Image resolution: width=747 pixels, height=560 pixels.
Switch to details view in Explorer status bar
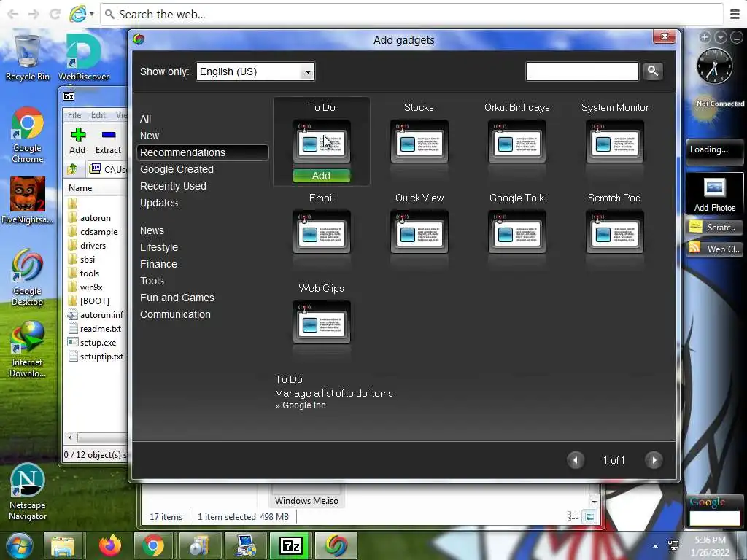(573, 517)
